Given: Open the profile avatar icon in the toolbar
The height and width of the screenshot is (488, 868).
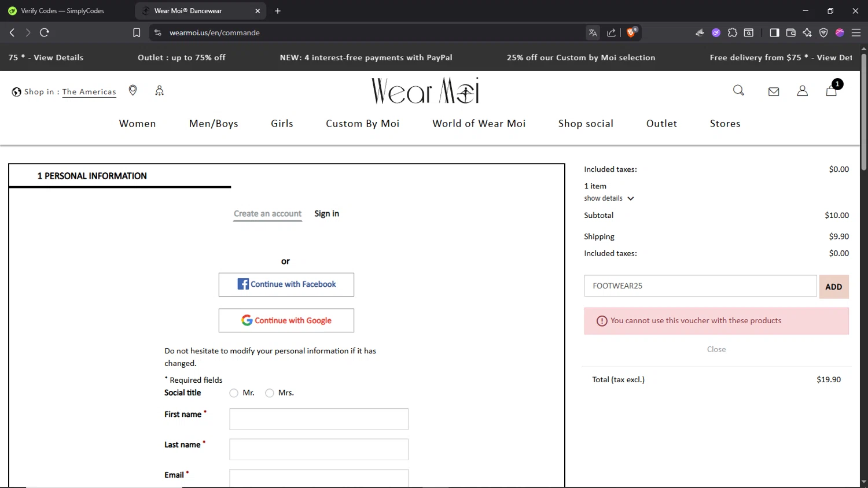Looking at the screenshot, I should (840, 33).
